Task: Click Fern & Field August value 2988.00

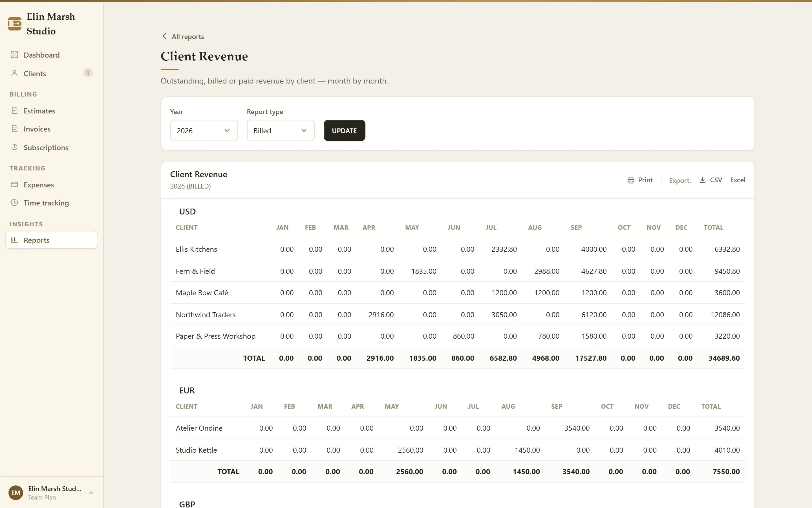Action: click(x=547, y=271)
